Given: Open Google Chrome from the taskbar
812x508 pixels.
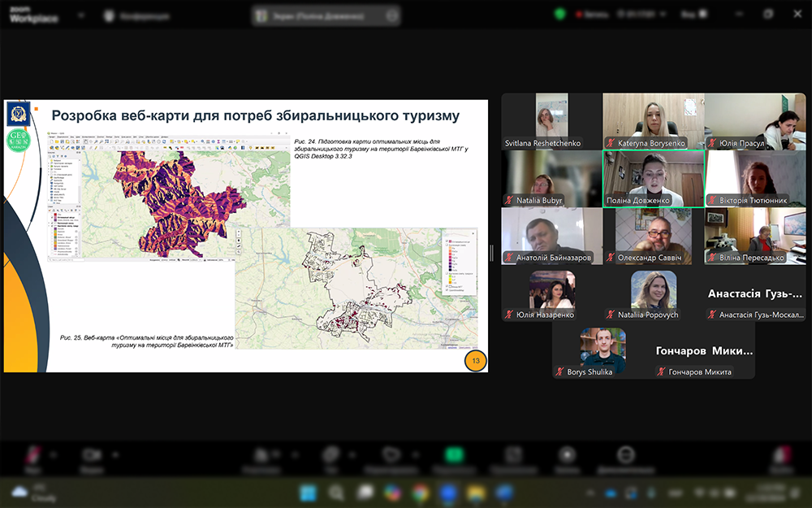Looking at the screenshot, I should 420,493.
